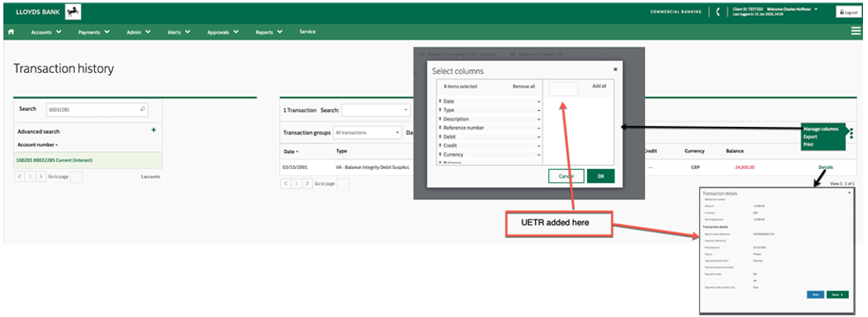Click Done in Transaction details popup
Viewport: 868px width, 317px height.
[837, 295]
